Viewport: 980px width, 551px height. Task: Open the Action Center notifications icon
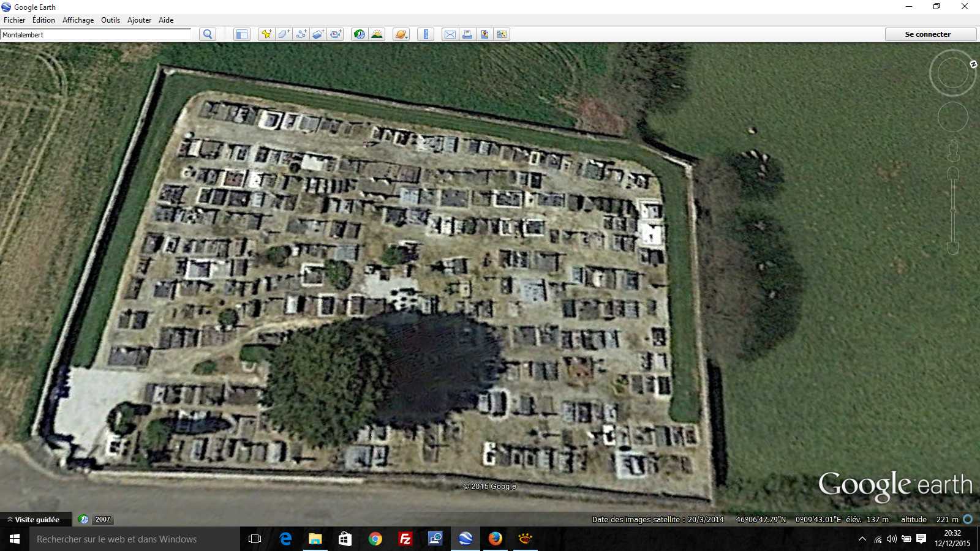click(x=921, y=539)
